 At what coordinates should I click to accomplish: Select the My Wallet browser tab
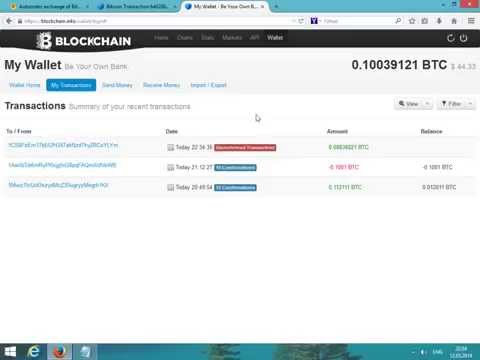(225, 6)
